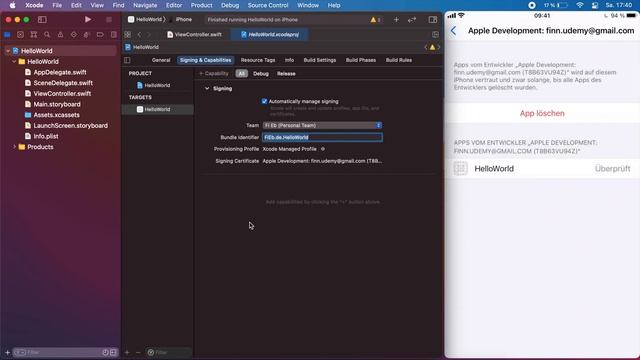
Task: Click the jump bar warning triangle
Action: [432, 47]
